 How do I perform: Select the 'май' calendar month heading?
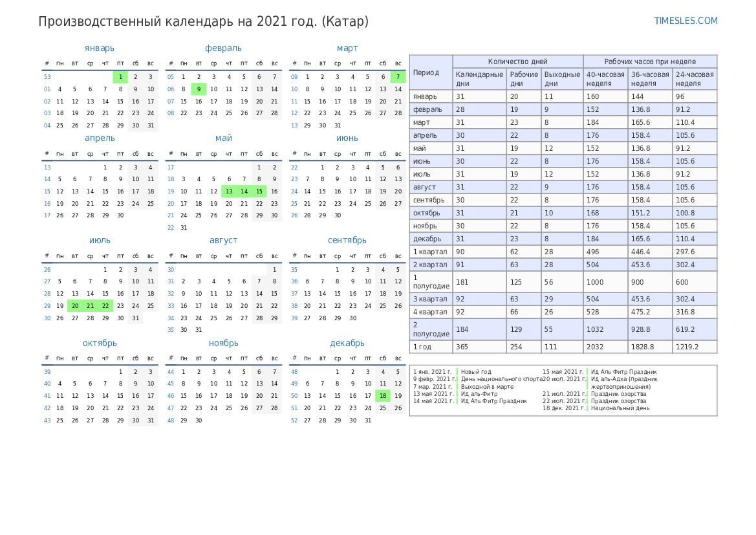(x=224, y=138)
